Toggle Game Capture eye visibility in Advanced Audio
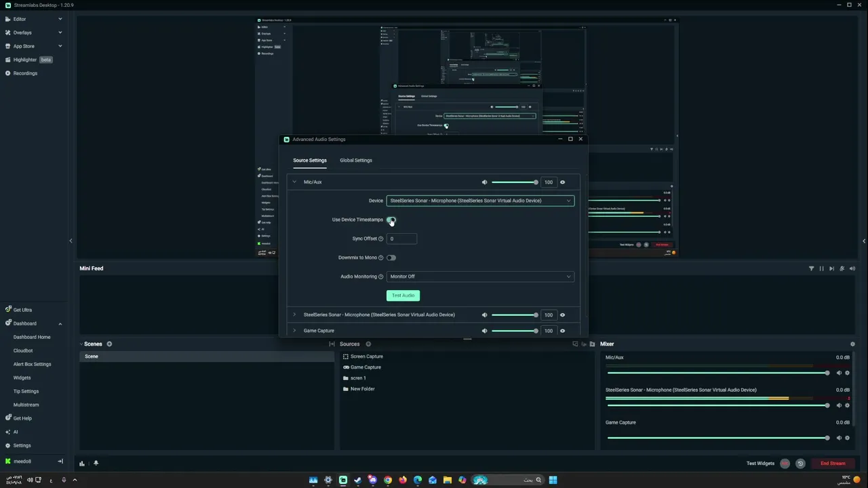Viewport: 868px width, 488px height. (562, 331)
